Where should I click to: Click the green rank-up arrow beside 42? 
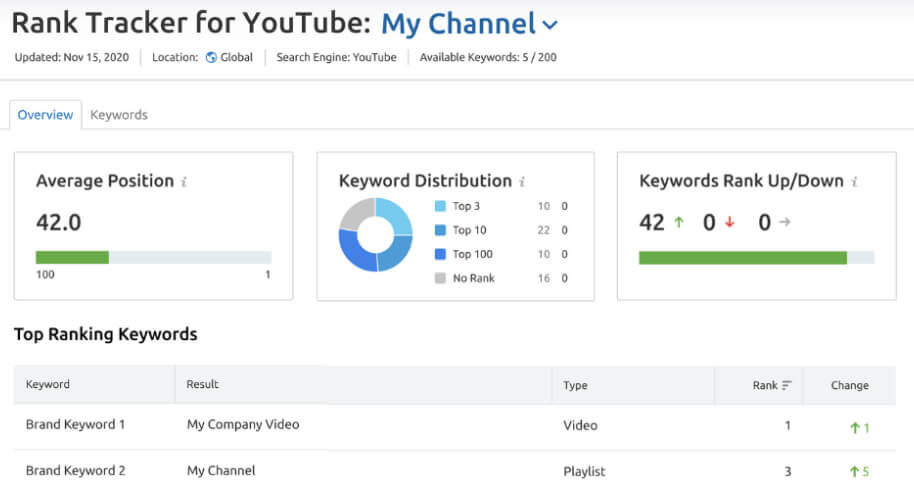coord(679,222)
